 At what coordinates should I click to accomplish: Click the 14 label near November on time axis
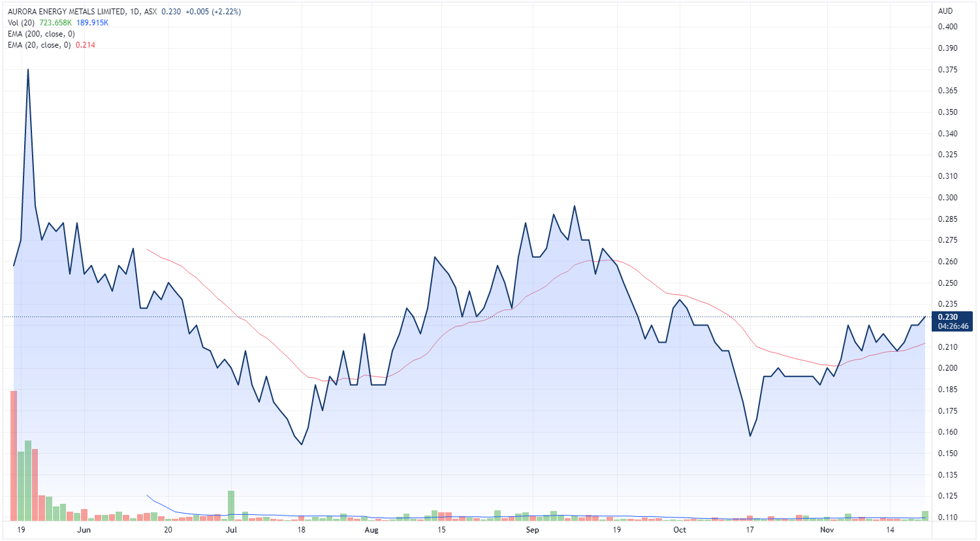pos(891,530)
